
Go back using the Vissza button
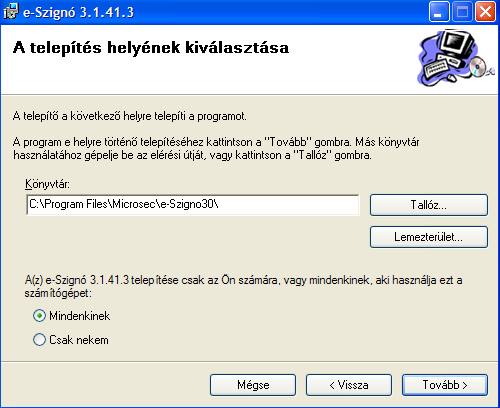click(x=349, y=385)
